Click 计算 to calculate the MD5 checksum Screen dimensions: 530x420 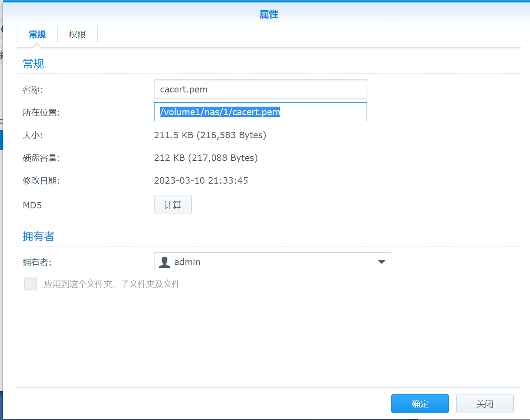click(x=173, y=205)
